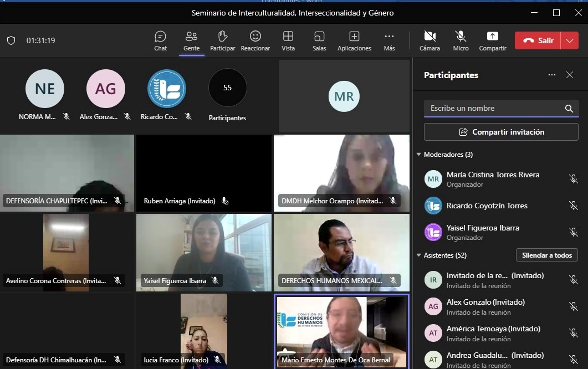This screenshot has height=369, width=588.
Task: Open Más options menu
Action: [389, 41]
